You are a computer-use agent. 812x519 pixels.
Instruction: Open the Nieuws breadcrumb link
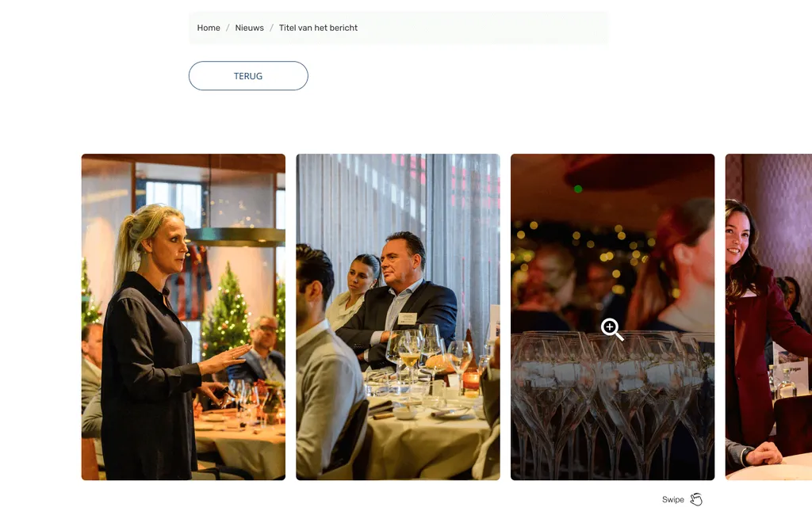tap(249, 28)
